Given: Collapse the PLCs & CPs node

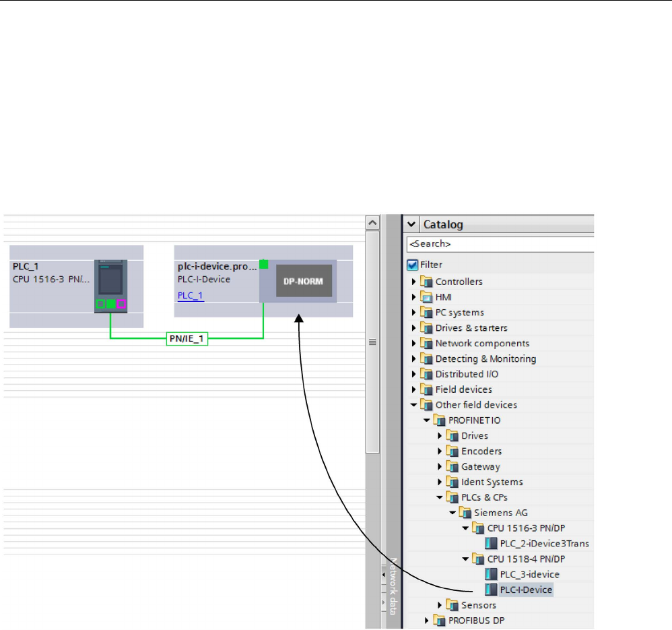Looking at the screenshot, I should (439, 497).
